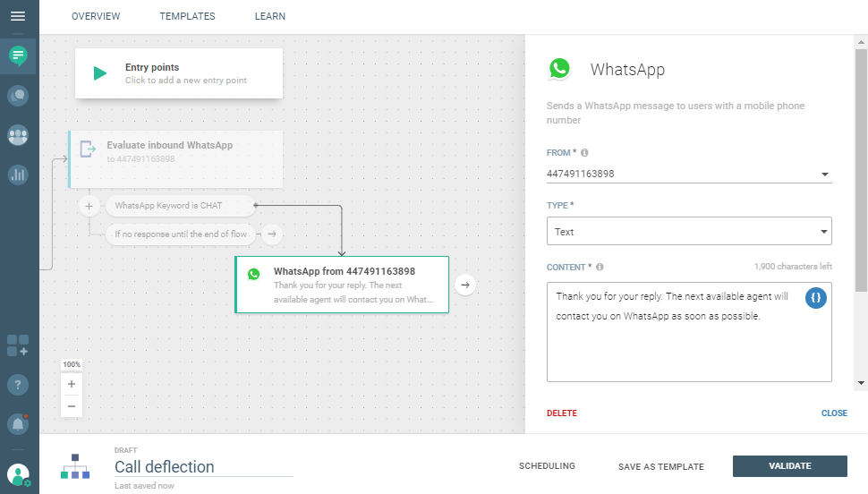
Task: Add a condition with the plus circle
Action: (x=89, y=206)
